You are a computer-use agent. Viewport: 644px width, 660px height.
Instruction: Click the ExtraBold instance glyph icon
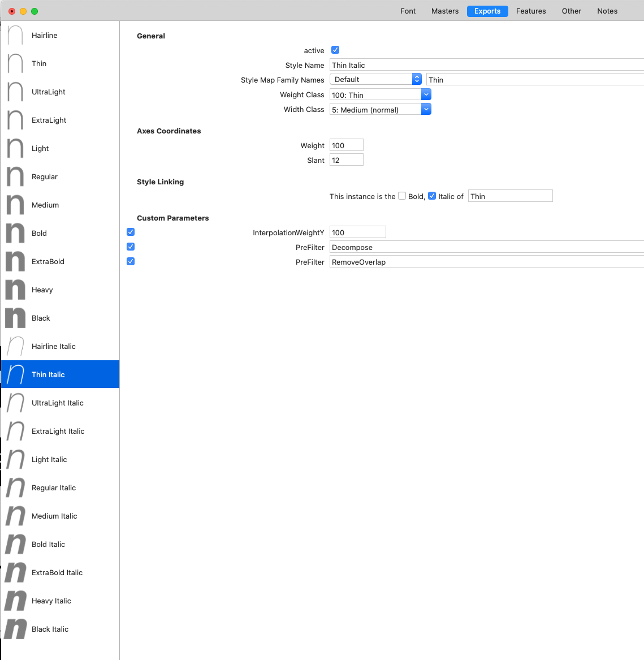[x=15, y=261]
